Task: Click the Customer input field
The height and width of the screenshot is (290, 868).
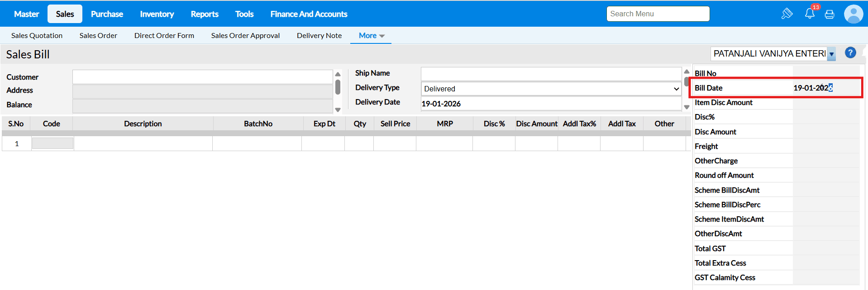Action: (202, 77)
